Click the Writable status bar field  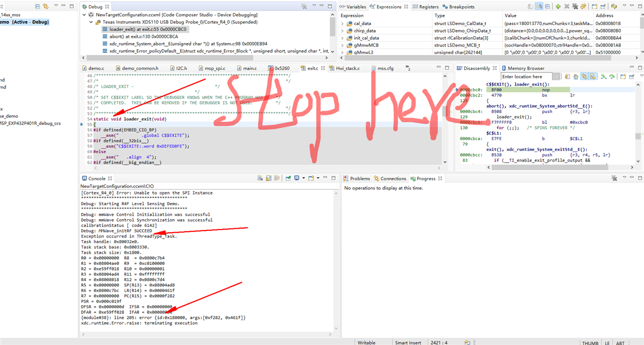(x=367, y=342)
